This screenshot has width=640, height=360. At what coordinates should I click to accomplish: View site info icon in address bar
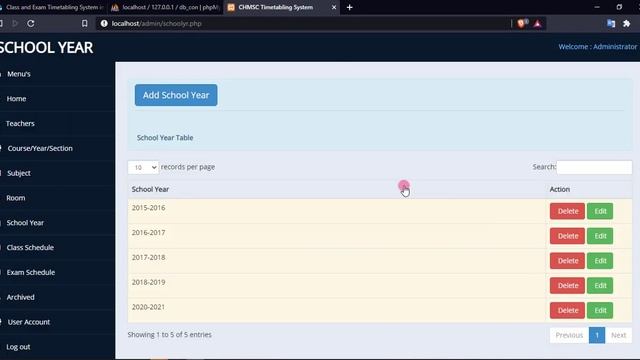104,24
